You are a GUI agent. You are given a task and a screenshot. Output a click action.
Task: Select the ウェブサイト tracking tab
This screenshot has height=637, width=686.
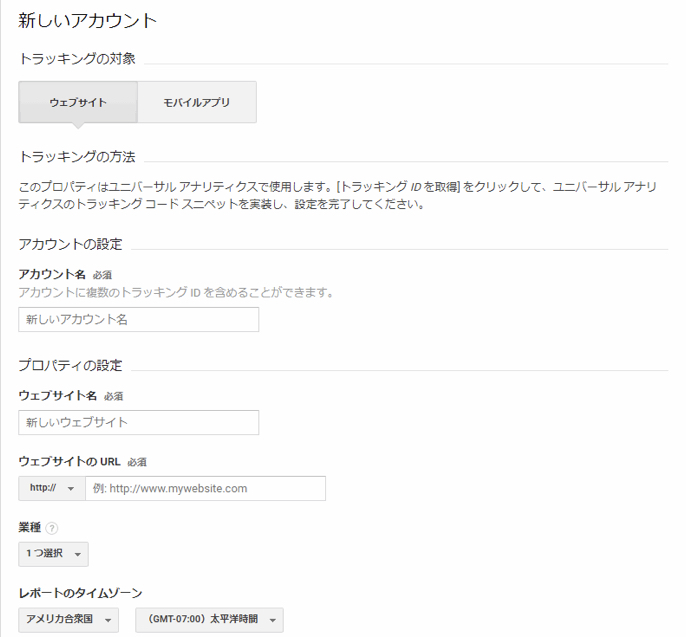click(78, 102)
